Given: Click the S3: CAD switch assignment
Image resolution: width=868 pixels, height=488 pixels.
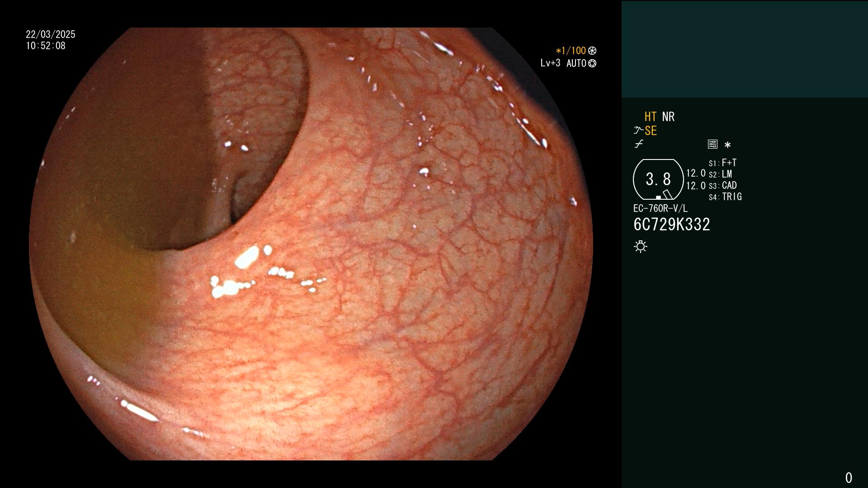Looking at the screenshot, I should coord(723,185).
